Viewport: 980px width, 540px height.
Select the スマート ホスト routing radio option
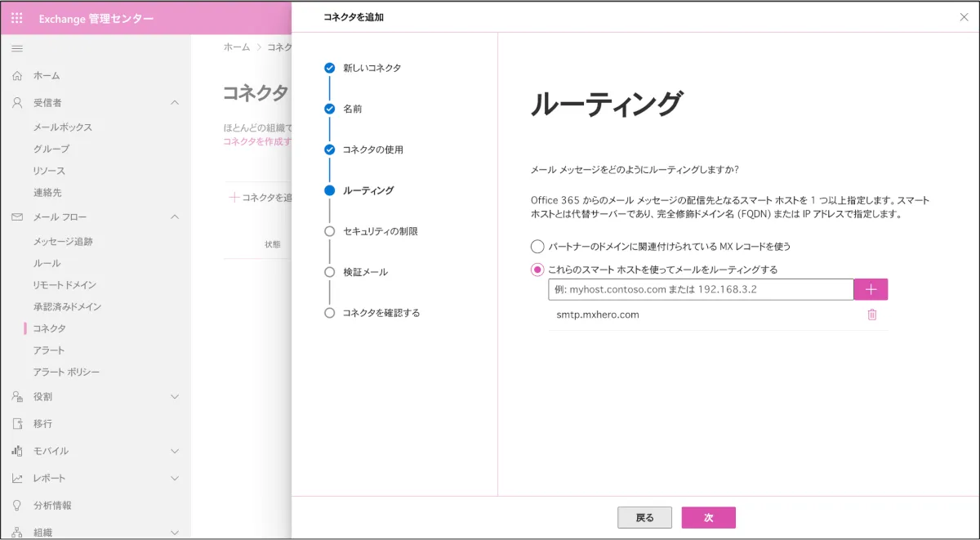pos(537,270)
